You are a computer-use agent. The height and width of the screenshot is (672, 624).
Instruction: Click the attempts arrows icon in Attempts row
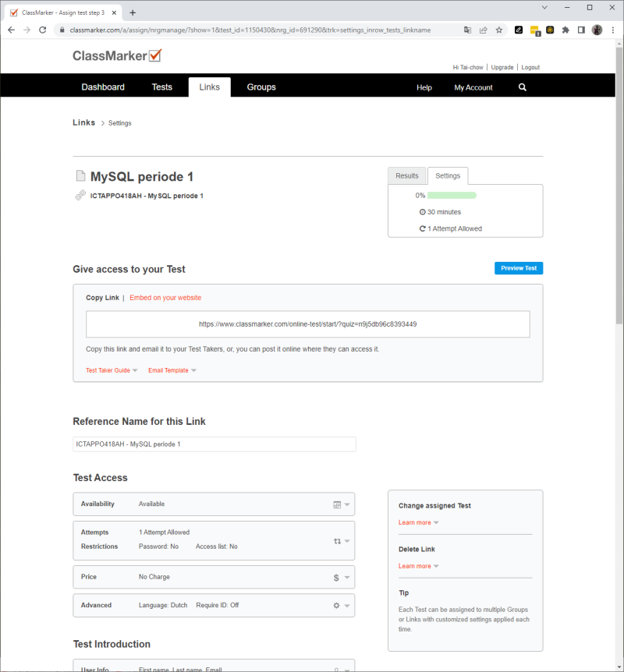337,541
